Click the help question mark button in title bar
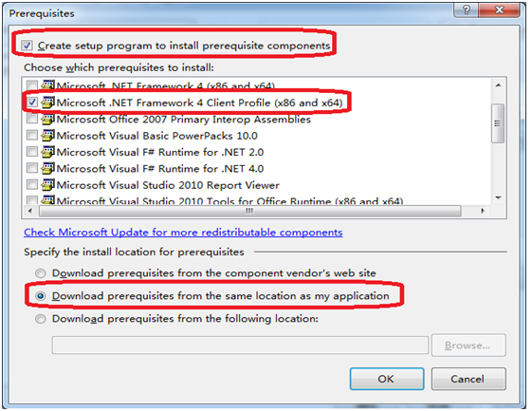 467,9
